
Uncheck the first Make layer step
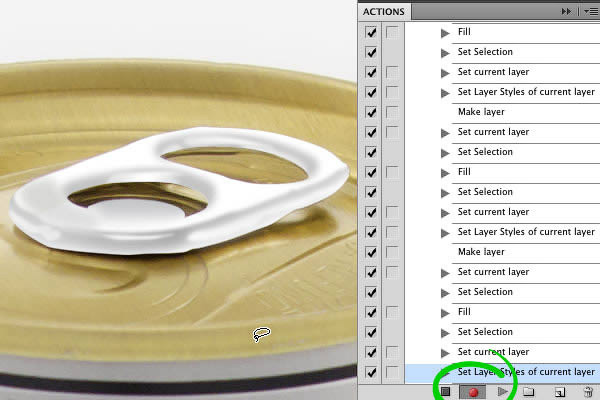point(371,112)
